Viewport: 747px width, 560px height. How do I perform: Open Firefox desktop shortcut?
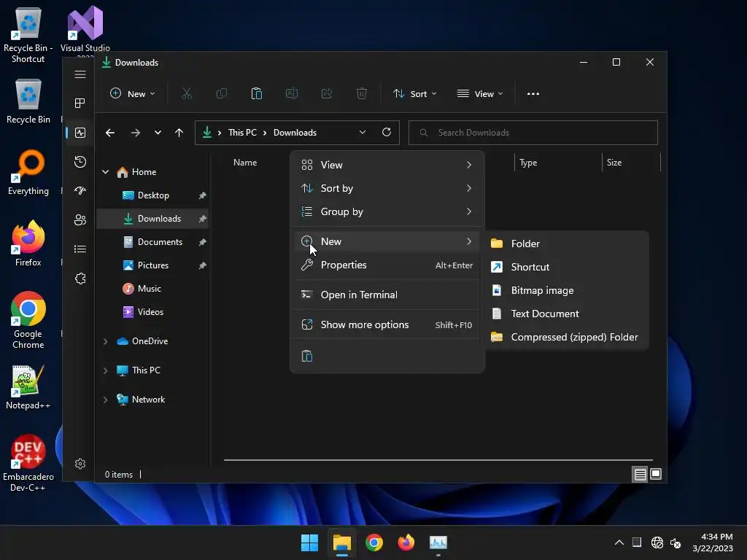click(x=28, y=244)
